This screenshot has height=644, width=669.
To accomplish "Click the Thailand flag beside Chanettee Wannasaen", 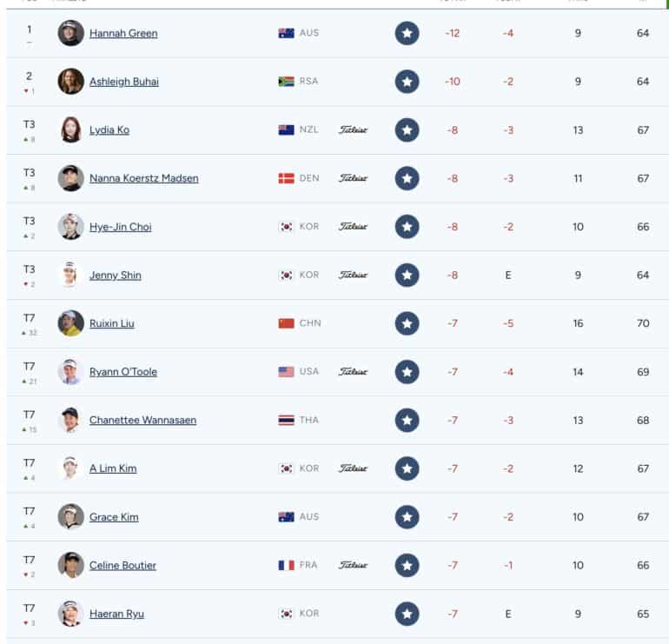I will coord(287,420).
